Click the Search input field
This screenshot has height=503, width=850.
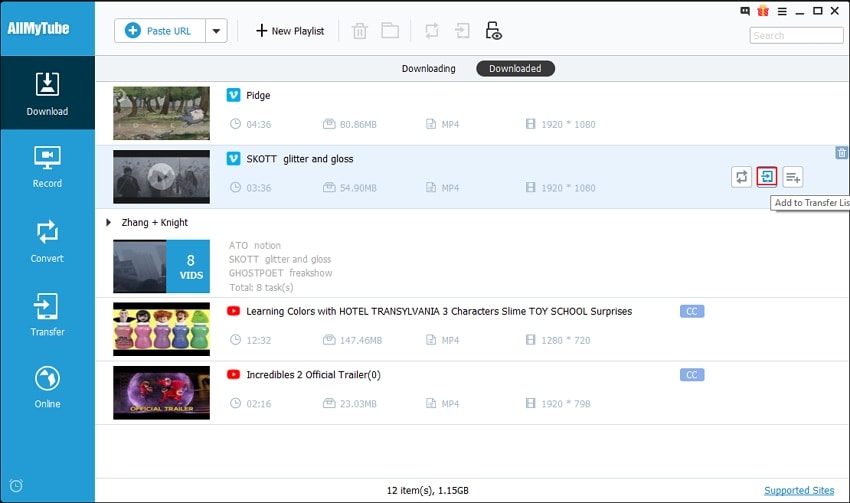coord(796,35)
